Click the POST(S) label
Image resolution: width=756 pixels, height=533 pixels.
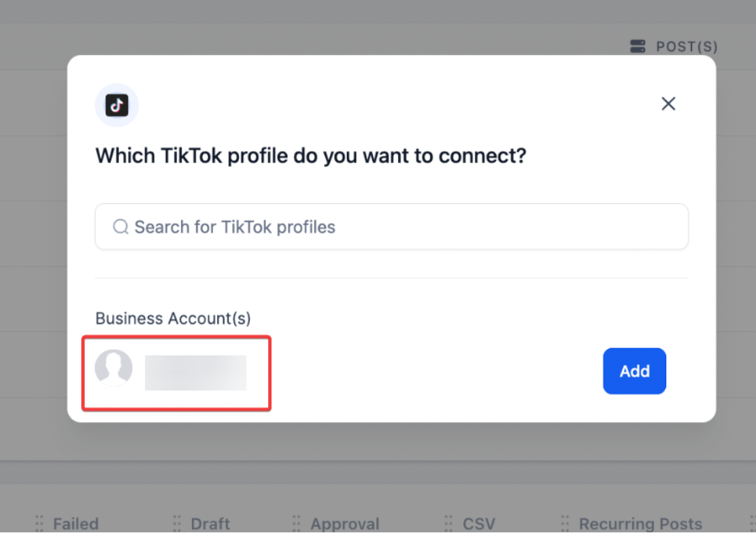click(687, 47)
